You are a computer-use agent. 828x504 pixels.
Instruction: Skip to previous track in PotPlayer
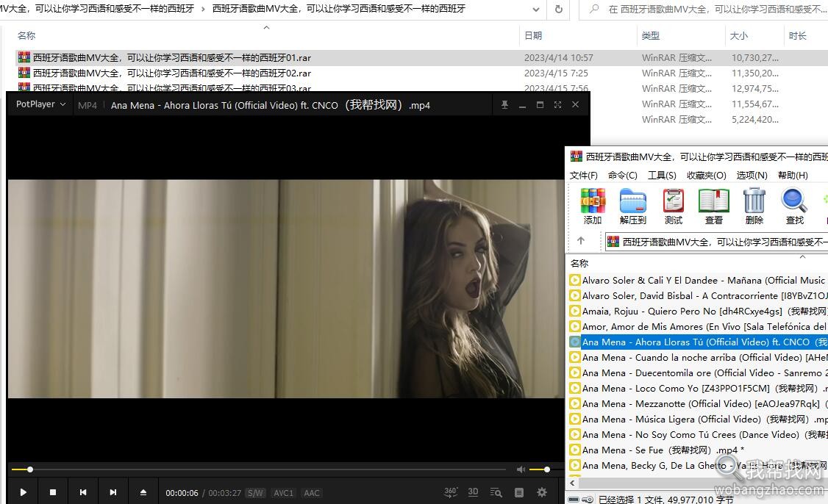[x=83, y=492]
